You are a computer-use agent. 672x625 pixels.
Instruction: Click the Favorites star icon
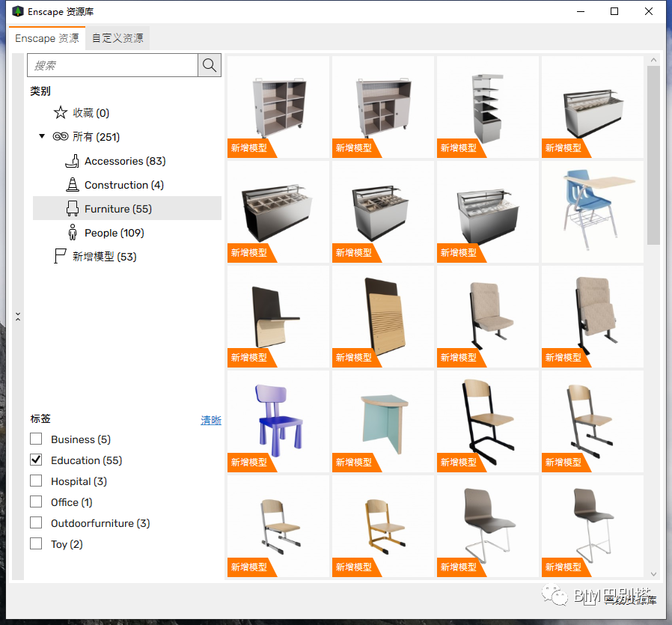coord(61,113)
